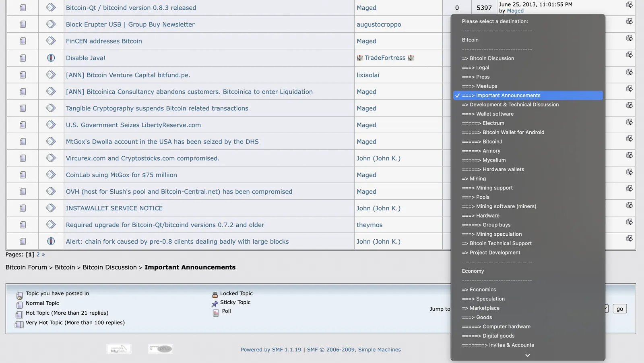This screenshot has height=363, width=644.
Task: Expand more options via dropdown bottom arrow
Action: [528, 355]
